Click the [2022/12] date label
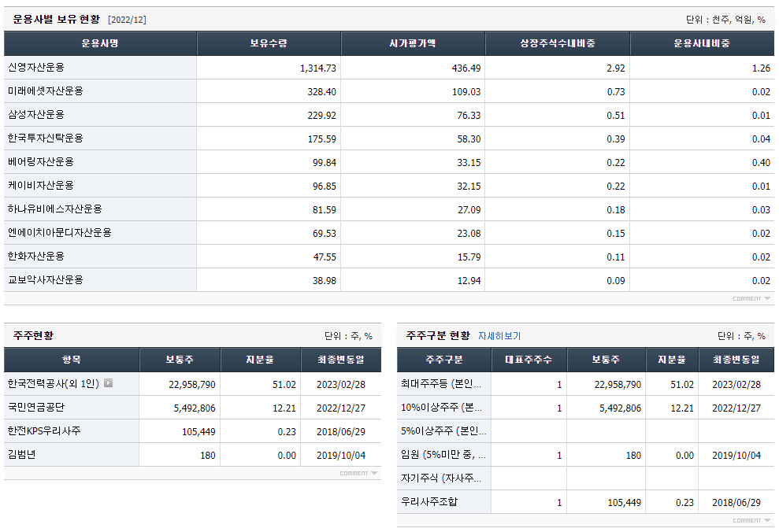The width and height of the screenshot is (779, 532). click(x=127, y=20)
